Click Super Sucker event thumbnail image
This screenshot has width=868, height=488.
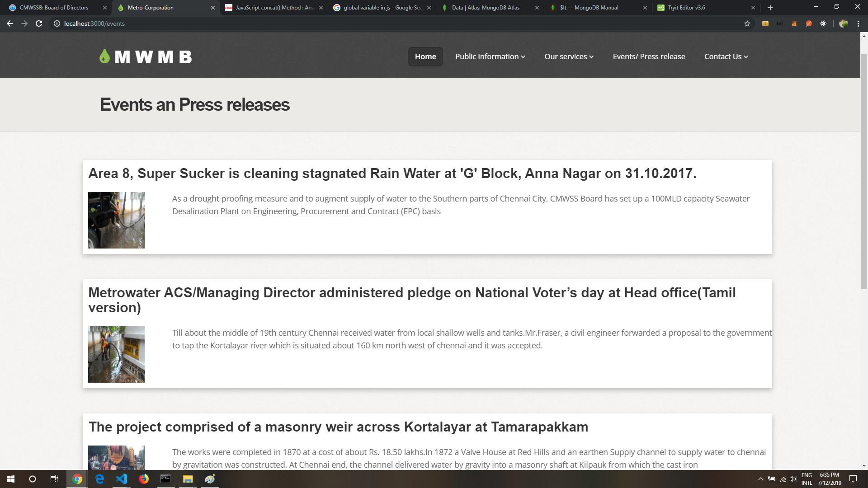pos(116,220)
